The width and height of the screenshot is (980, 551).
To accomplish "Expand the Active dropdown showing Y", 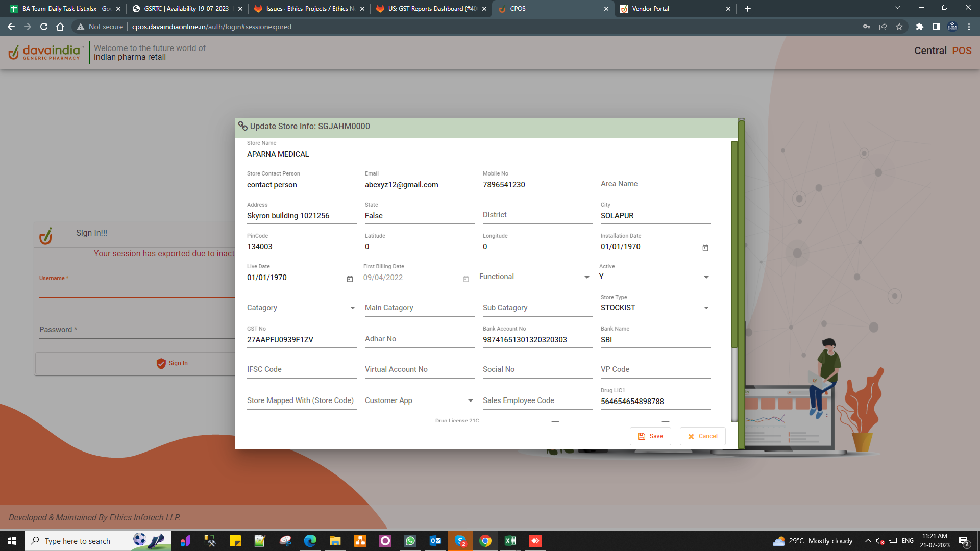I will (x=706, y=277).
